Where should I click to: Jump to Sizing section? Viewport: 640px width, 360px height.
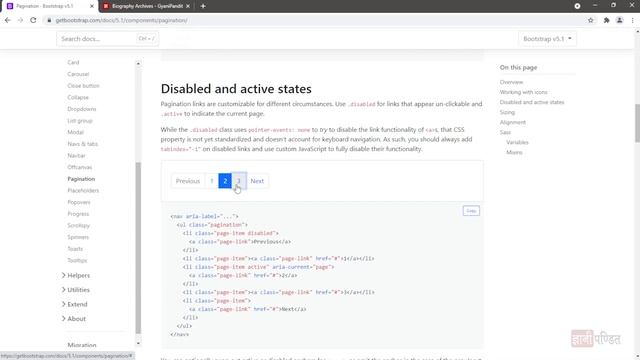[x=507, y=112]
